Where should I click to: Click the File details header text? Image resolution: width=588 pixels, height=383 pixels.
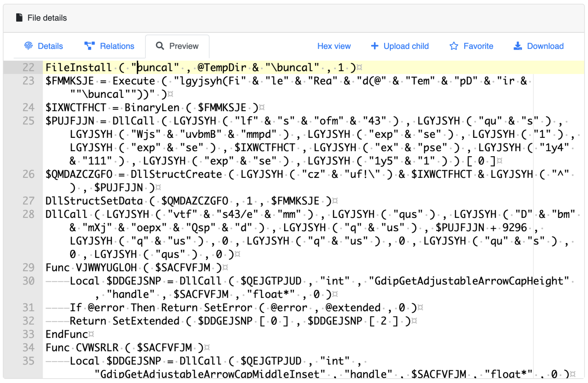47,17
